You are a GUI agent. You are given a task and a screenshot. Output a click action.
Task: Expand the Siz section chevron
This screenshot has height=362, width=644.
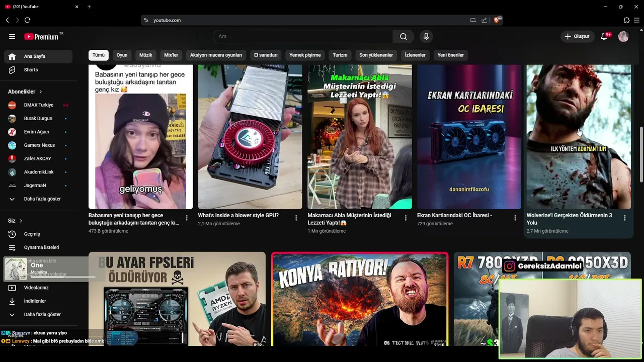pyautogui.click(x=21, y=221)
